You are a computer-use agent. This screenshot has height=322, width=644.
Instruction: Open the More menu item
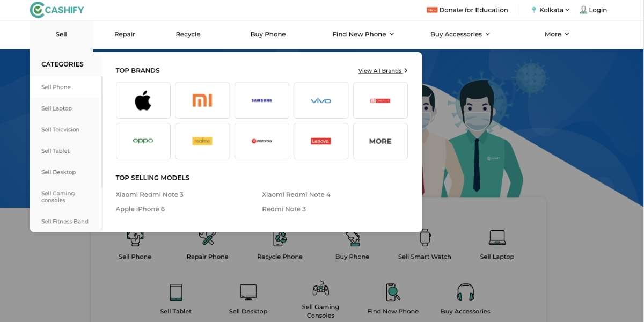pyautogui.click(x=556, y=34)
